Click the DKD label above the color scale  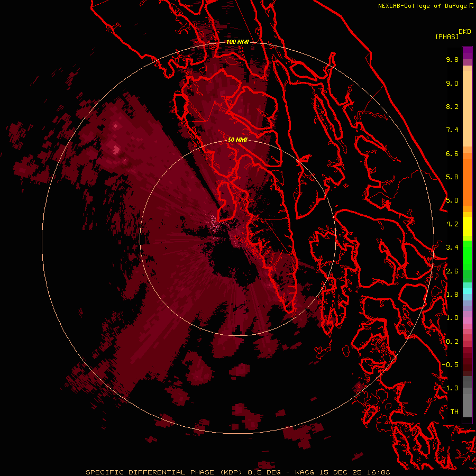(x=465, y=32)
